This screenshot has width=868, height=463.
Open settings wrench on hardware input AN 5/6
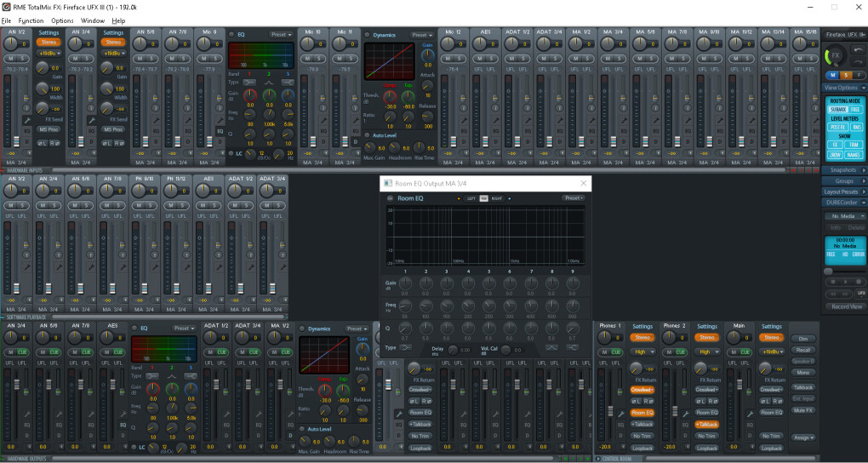click(x=155, y=120)
